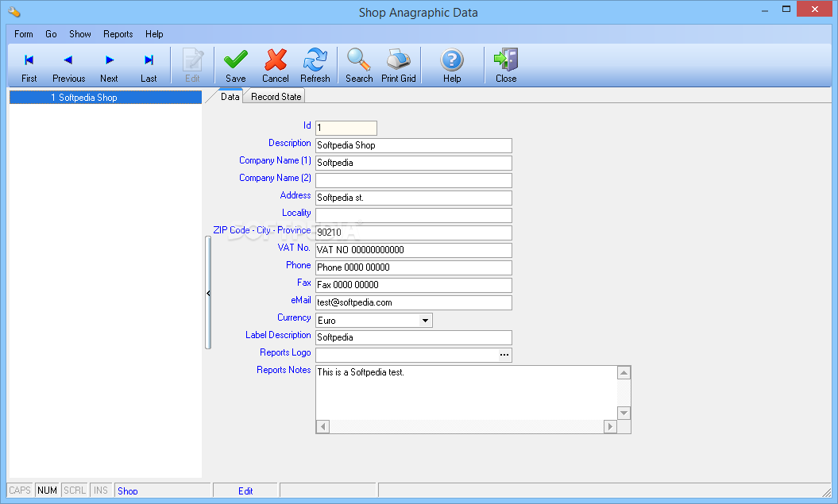Go to the First record
Viewport: 838px width, 504px height.
click(29, 66)
